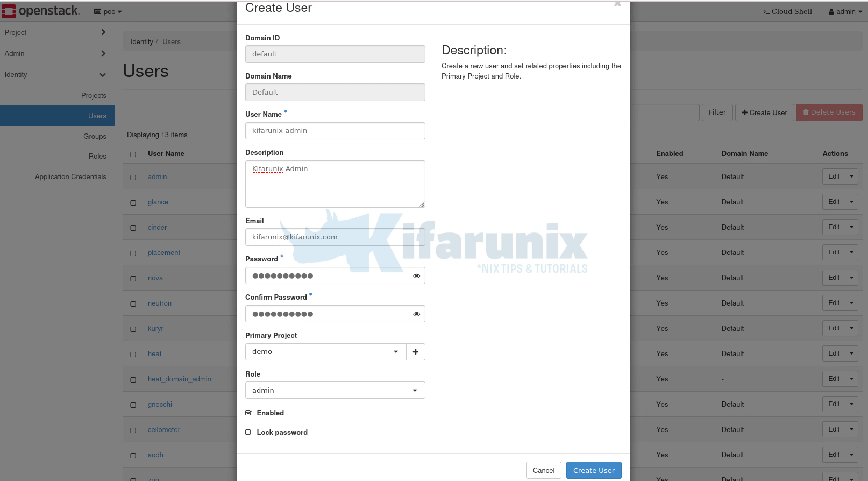Image resolution: width=868 pixels, height=481 pixels.
Task: Click the User Name input field
Action: [x=335, y=131]
